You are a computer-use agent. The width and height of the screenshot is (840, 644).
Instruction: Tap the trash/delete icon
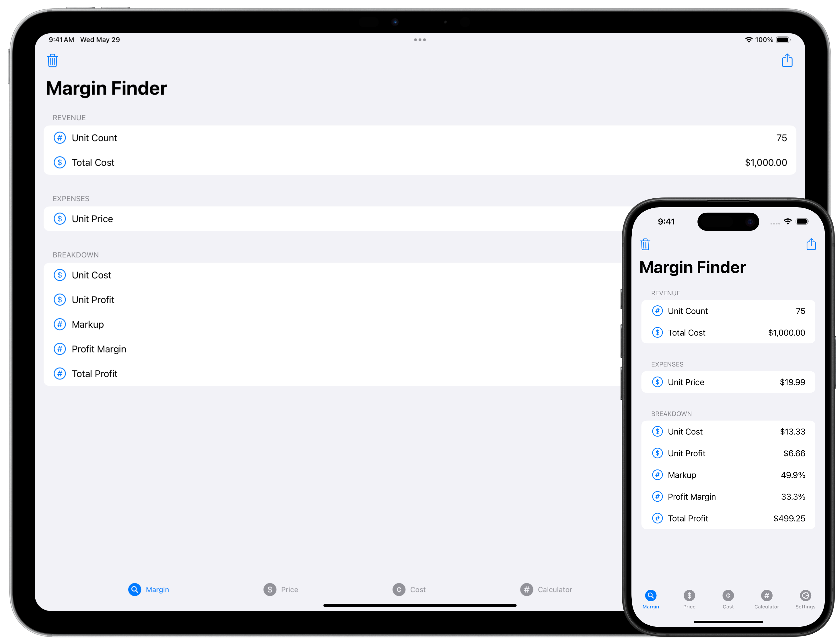52,60
